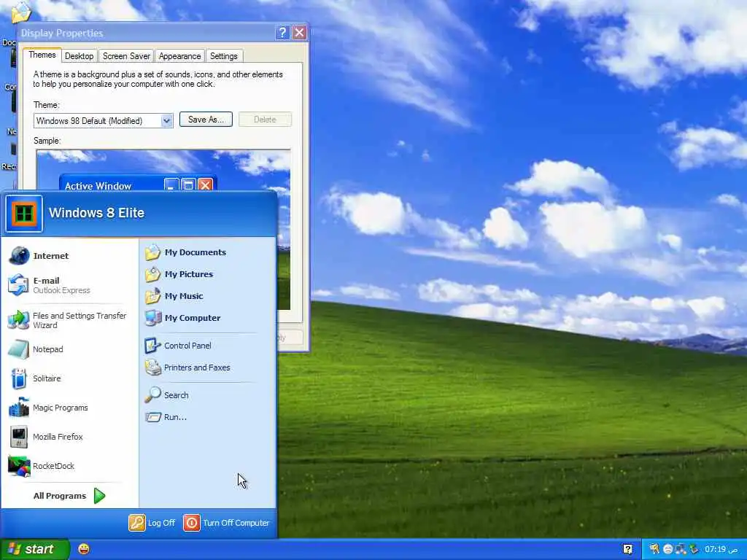The width and height of the screenshot is (747, 560).
Task: Open the Theme dropdown list
Action: point(166,121)
